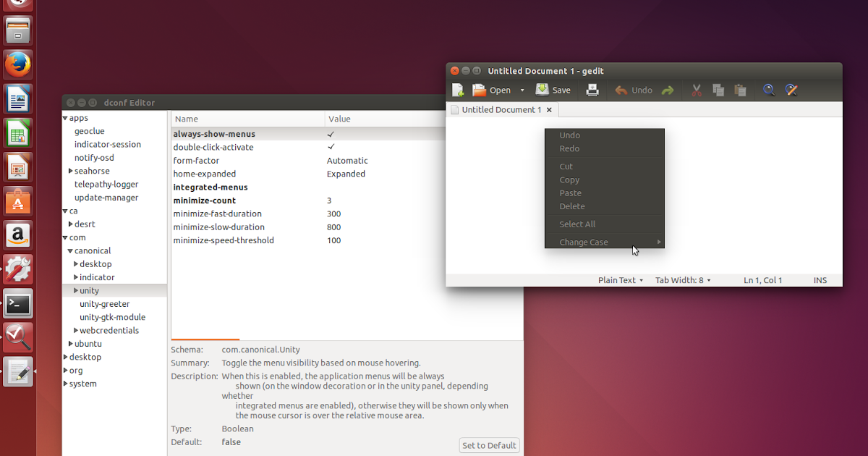Open the Tab Width dropdown
Image resolution: width=868 pixels, height=456 pixels.
pos(682,280)
